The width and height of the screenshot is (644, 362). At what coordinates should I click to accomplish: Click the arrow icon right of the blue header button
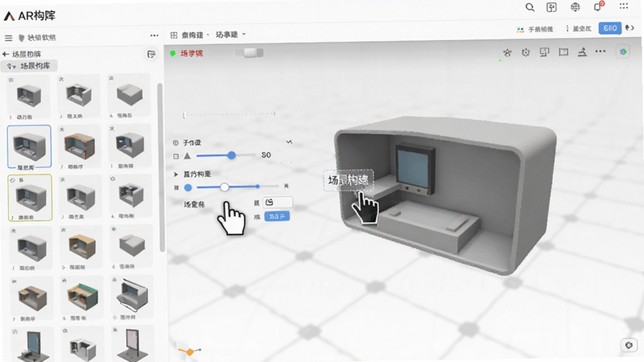(630, 28)
